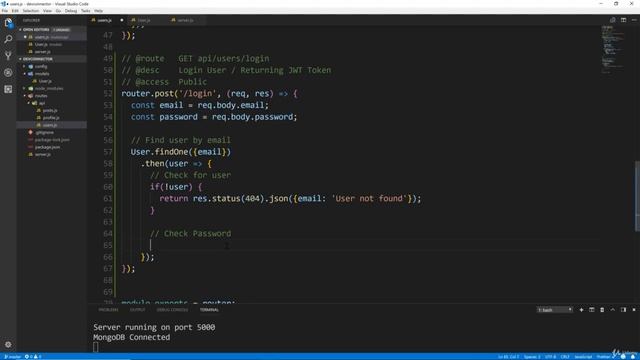Switch to the Problems panel tab
Image resolution: width=640 pixels, height=360 pixels.
pos(108,310)
